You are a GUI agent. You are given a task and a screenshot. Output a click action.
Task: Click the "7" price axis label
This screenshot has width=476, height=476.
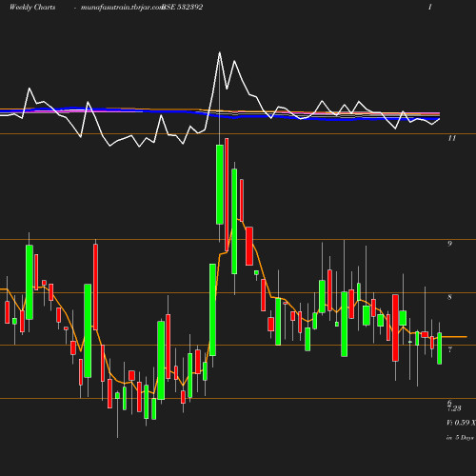click(449, 349)
